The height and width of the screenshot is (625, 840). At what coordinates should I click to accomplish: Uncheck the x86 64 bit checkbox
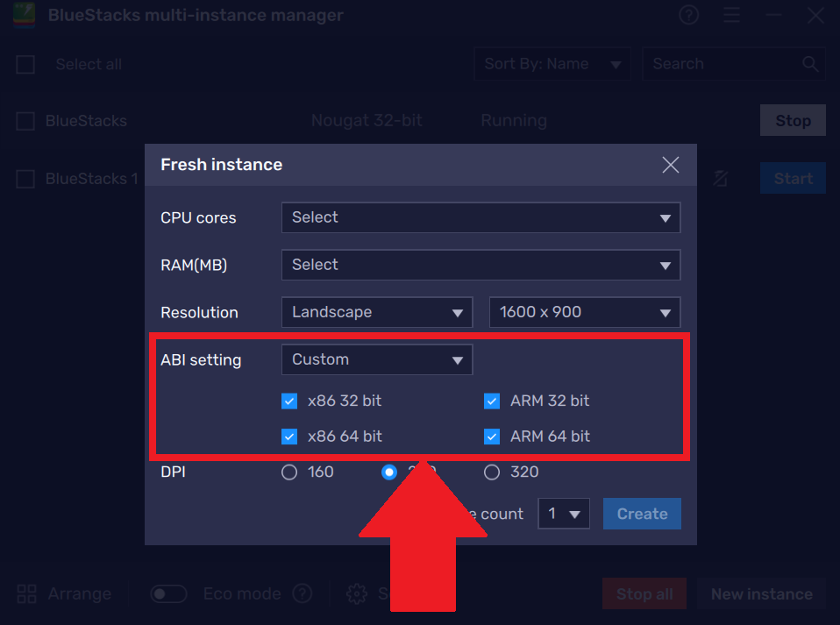(289, 436)
